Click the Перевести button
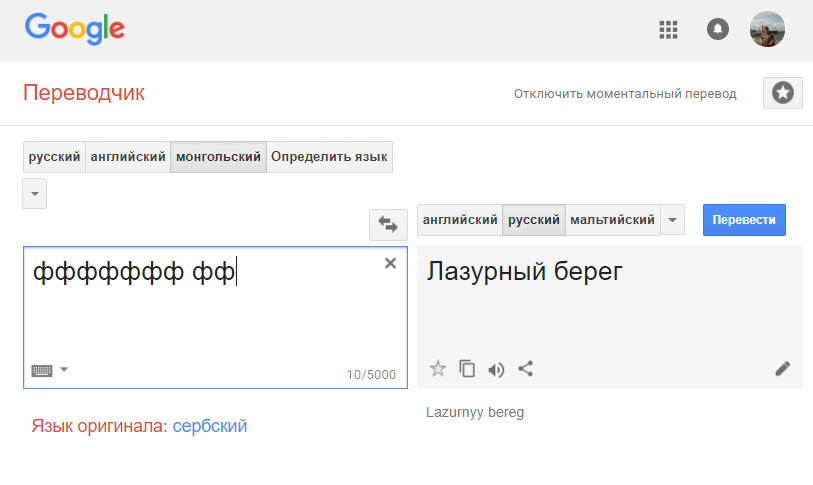Image resolution: width=813 pixels, height=485 pixels. point(744,220)
